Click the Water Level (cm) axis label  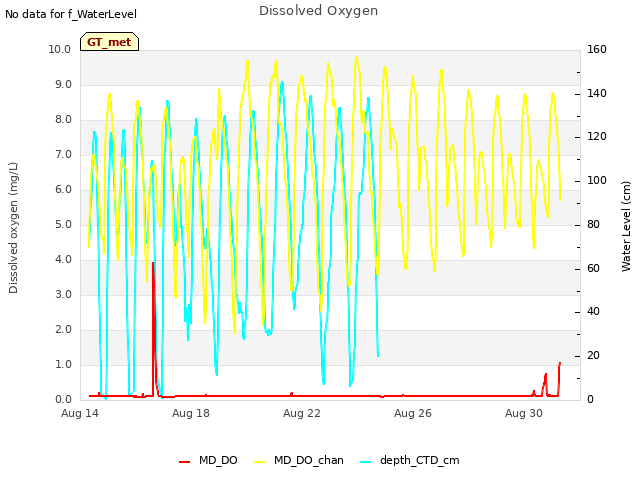point(626,227)
